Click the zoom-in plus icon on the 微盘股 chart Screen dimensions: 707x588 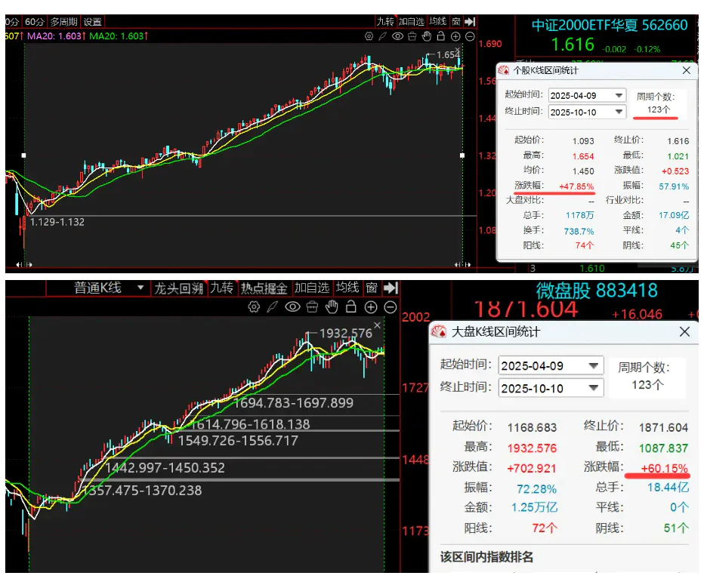pos(370,307)
